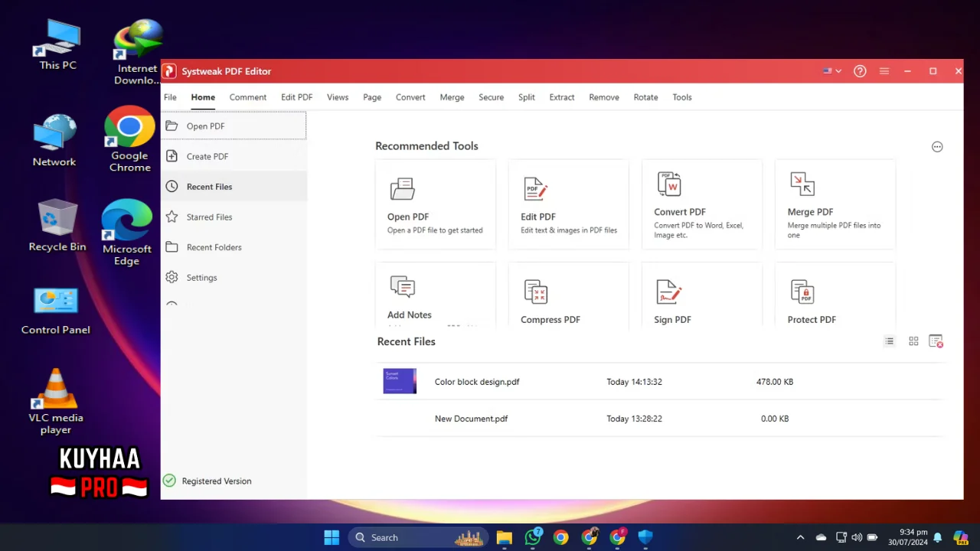Image resolution: width=980 pixels, height=551 pixels.
Task: Switch Recent Files to grid view
Action: click(x=913, y=341)
